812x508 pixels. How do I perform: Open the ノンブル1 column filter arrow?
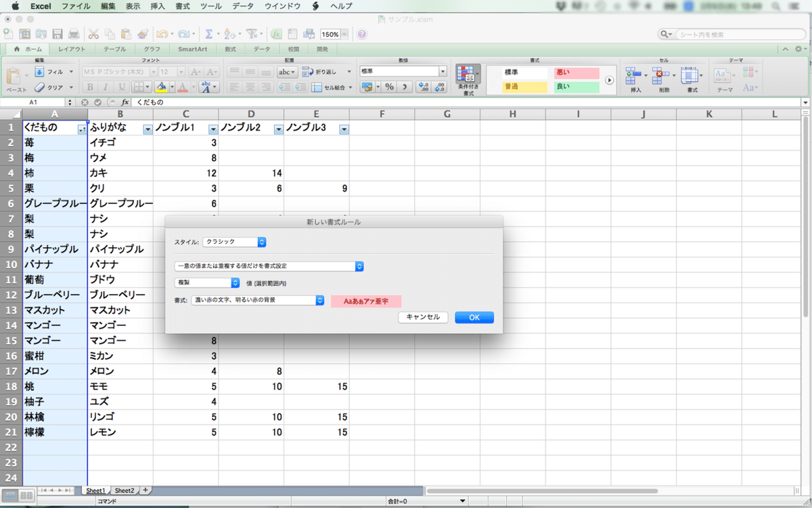pyautogui.click(x=213, y=129)
